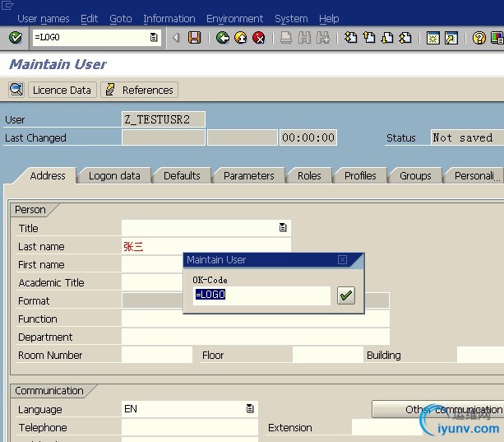504x442 pixels.
Task: Jump to the Last Page icon
Action: (x=405, y=38)
